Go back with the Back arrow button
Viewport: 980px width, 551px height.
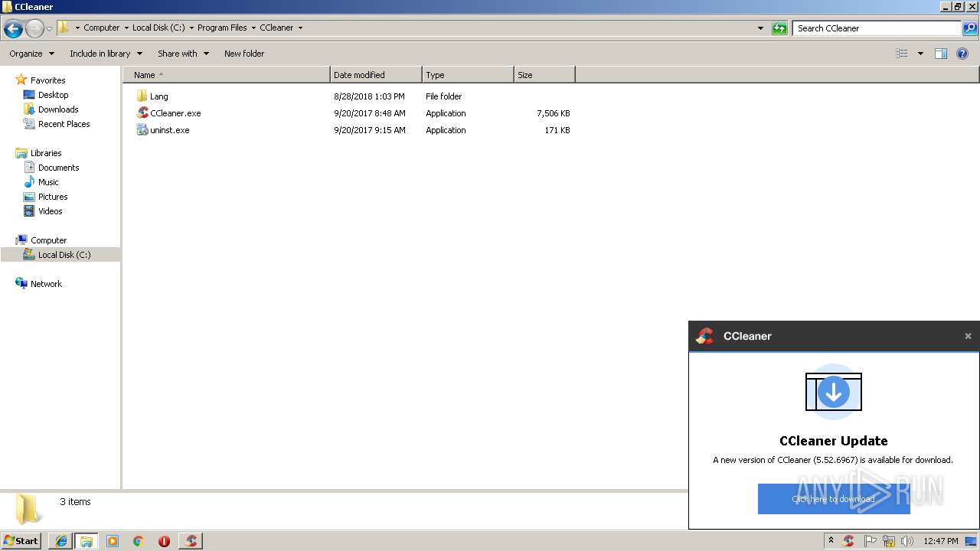tap(13, 29)
